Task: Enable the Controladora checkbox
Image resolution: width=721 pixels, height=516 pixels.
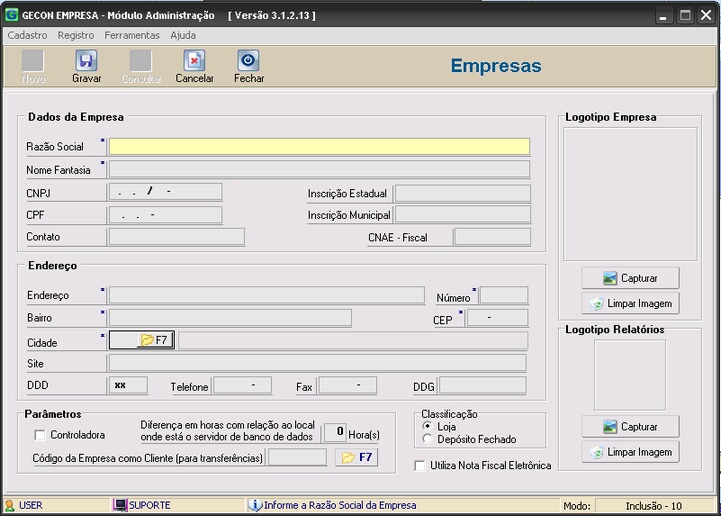Action: (x=40, y=435)
